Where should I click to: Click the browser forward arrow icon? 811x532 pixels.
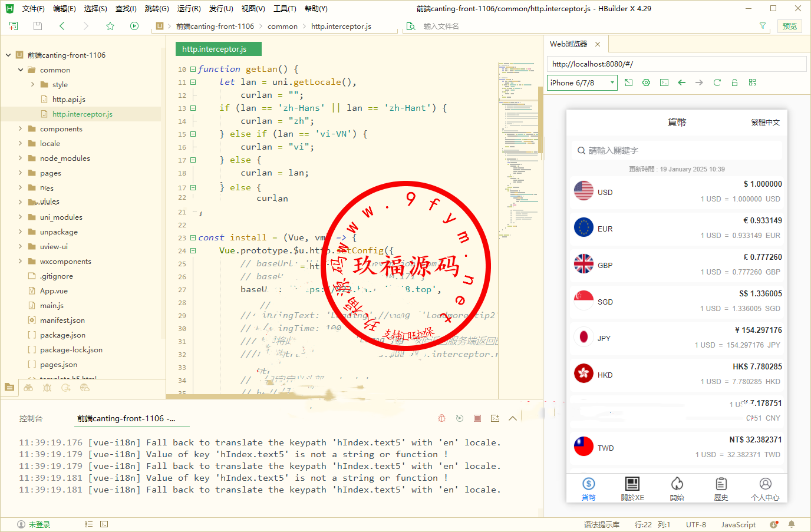pyautogui.click(x=700, y=82)
